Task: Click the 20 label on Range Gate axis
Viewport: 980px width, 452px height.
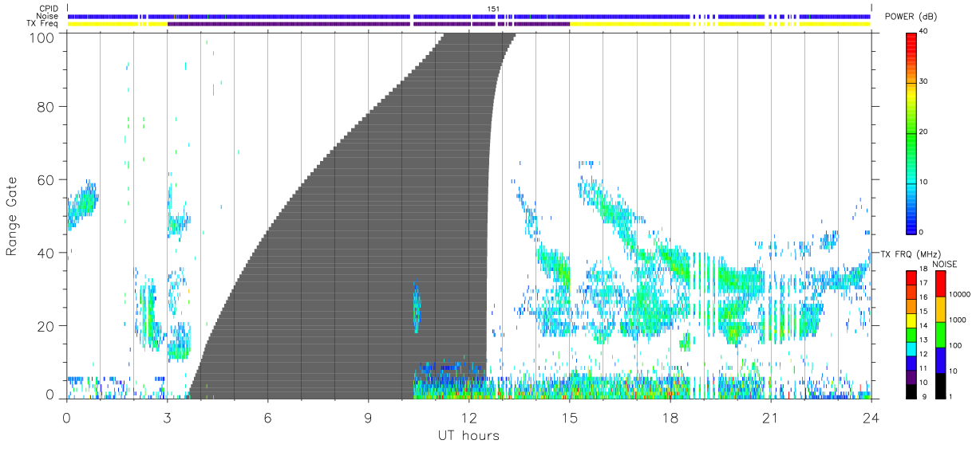Action: [46, 326]
